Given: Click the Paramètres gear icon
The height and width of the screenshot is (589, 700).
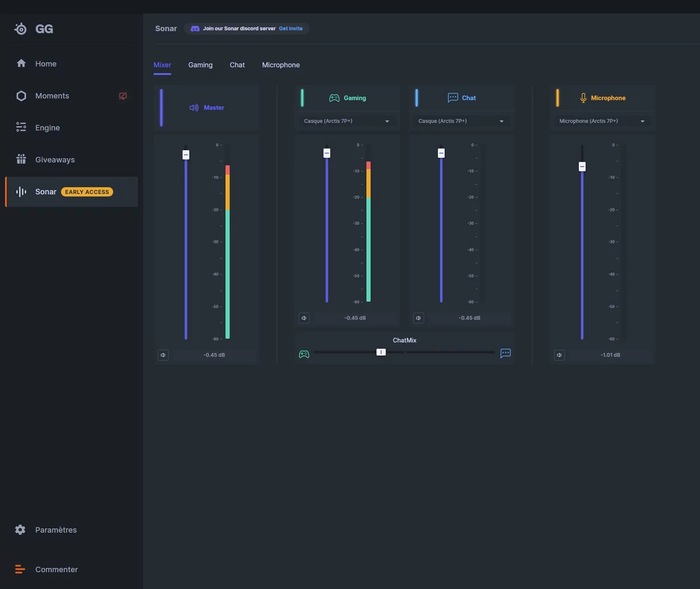Looking at the screenshot, I should pyautogui.click(x=20, y=530).
